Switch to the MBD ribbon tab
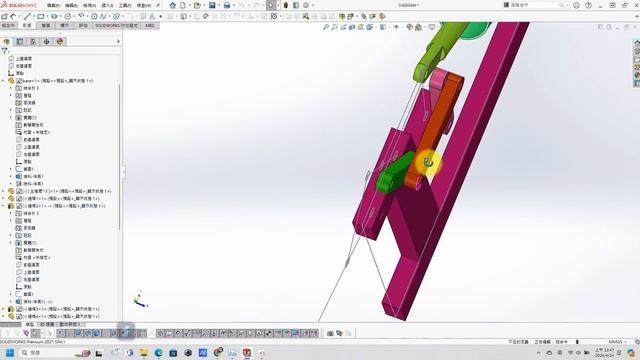The height and width of the screenshot is (360, 640). (x=150, y=25)
